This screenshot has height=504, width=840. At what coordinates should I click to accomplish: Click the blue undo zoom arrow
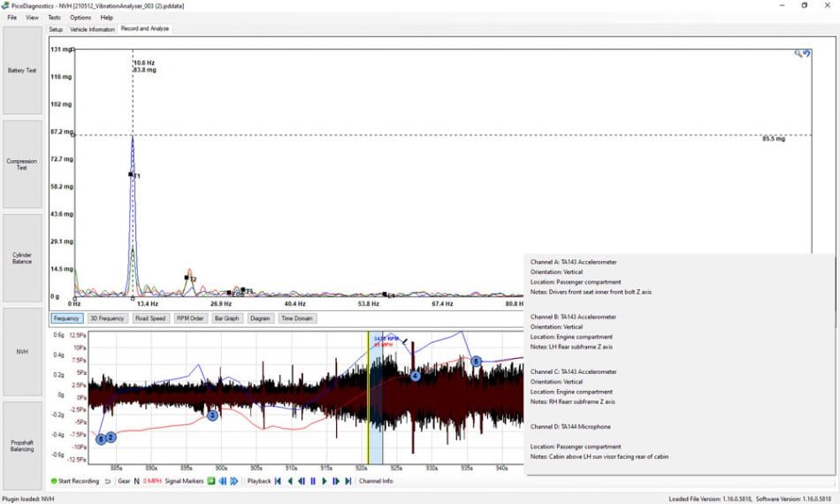click(x=806, y=53)
